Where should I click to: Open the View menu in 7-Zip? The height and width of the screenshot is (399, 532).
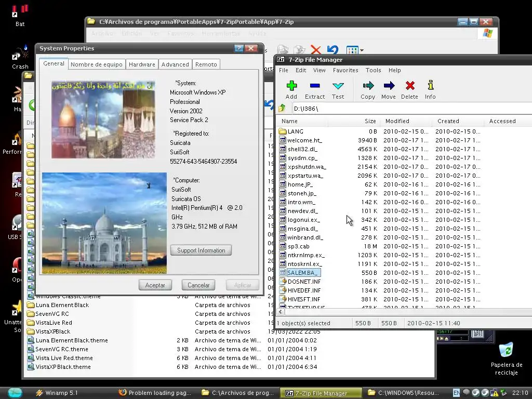coord(319,70)
